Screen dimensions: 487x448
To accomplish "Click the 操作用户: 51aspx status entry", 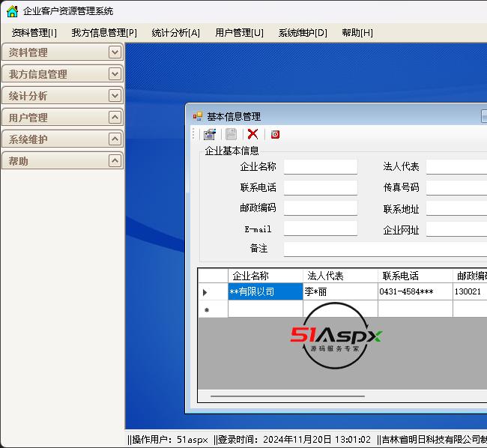I will coord(168,440).
